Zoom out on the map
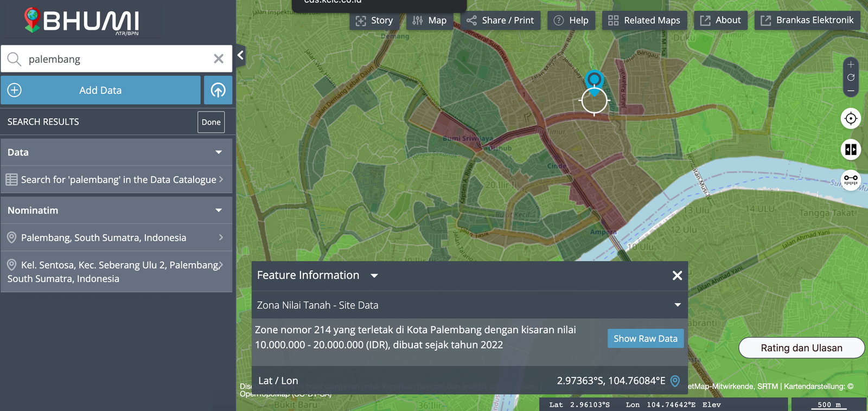The width and height of the screenshot is (868, 411). tap(851, 91)
